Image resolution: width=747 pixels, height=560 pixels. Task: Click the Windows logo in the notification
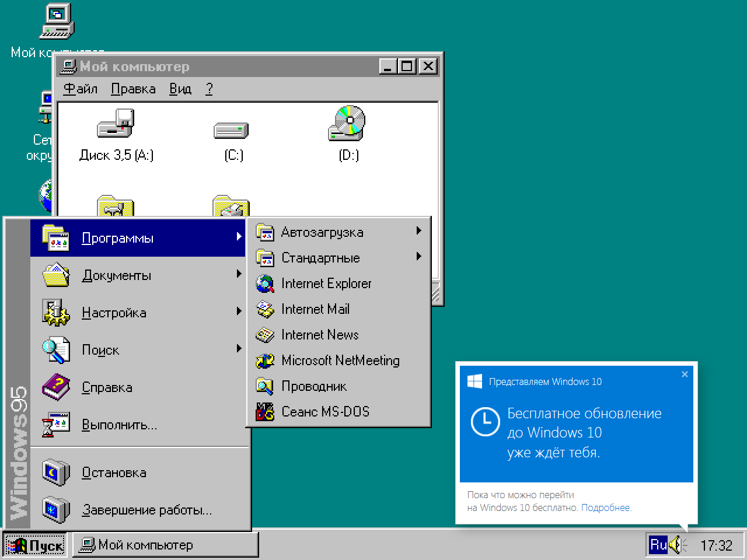[x=474, y=381]
